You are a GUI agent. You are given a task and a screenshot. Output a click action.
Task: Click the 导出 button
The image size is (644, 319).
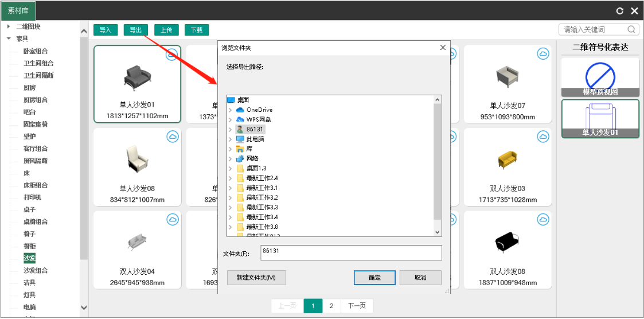136,30
